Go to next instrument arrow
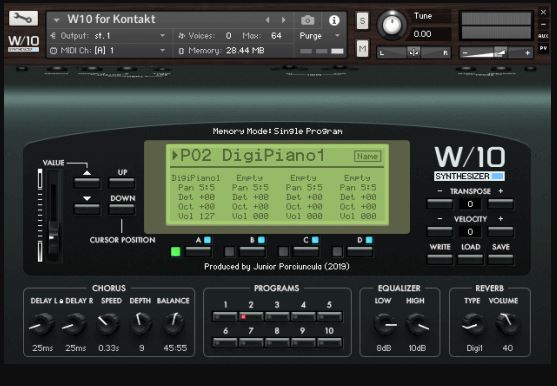Image resolution: width=557 pixels, height=386 pixels. pyautogui.click(x=283, y=20)
